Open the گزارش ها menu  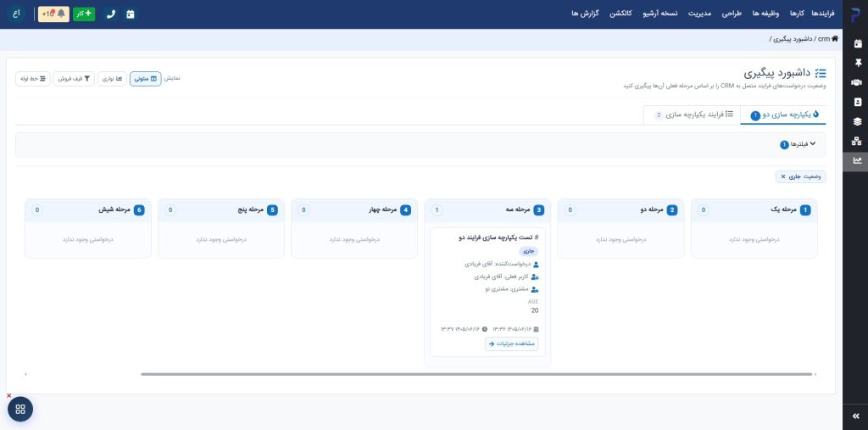click(x=585, y=14)
